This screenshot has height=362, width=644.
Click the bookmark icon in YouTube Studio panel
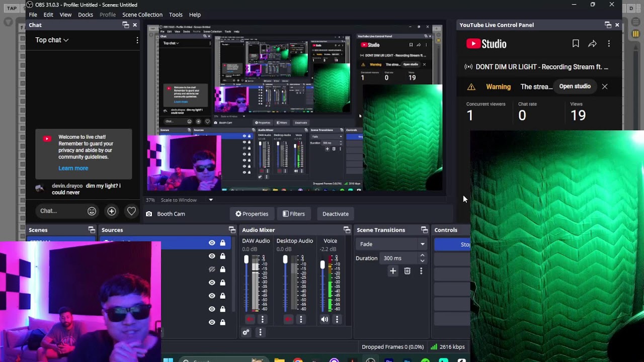coord(576,44)
